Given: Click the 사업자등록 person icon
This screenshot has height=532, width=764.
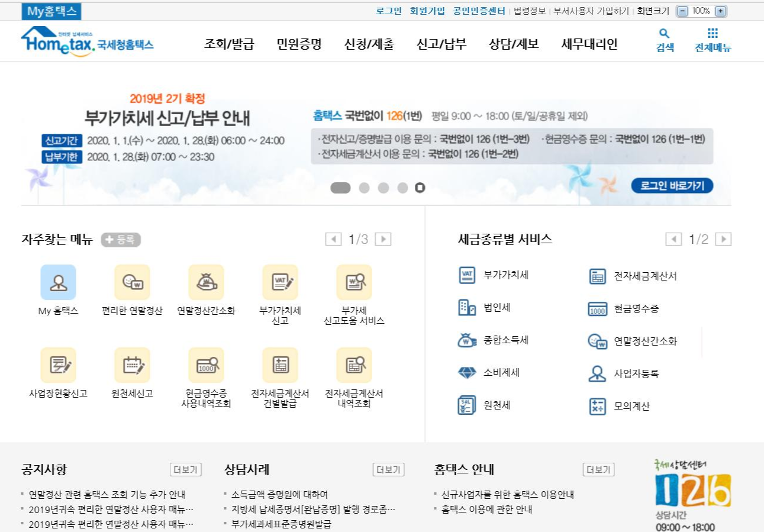Looking at the screenshot, I should [597, 373].
